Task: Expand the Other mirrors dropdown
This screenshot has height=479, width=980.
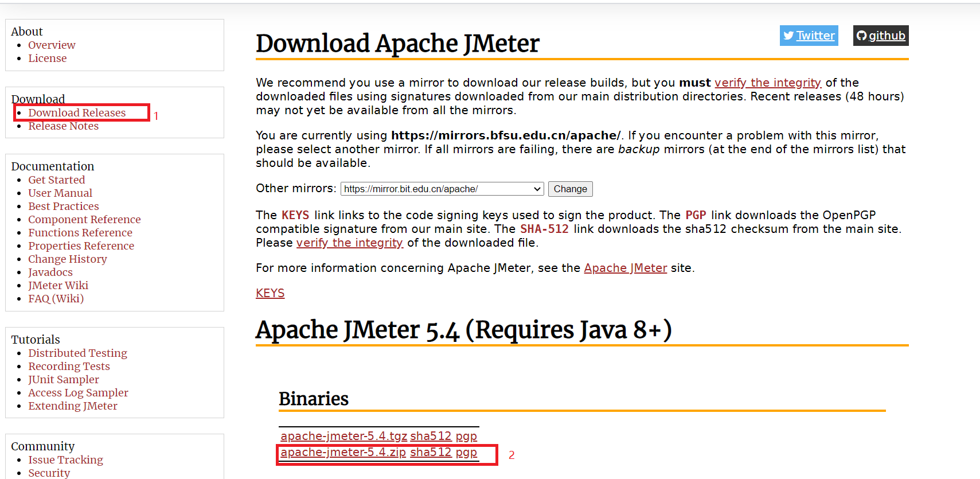Action: (442, 189)
